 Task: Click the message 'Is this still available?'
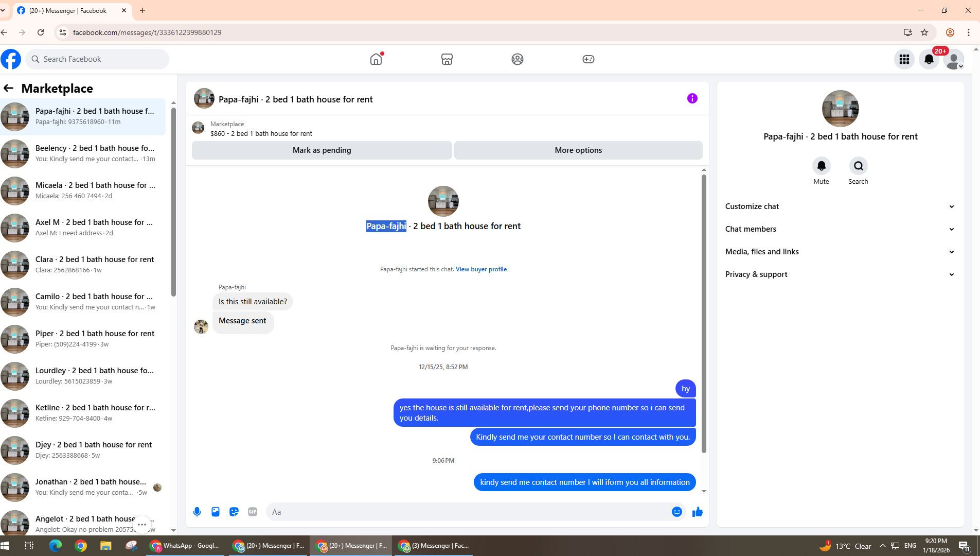[x=253, y=302]
